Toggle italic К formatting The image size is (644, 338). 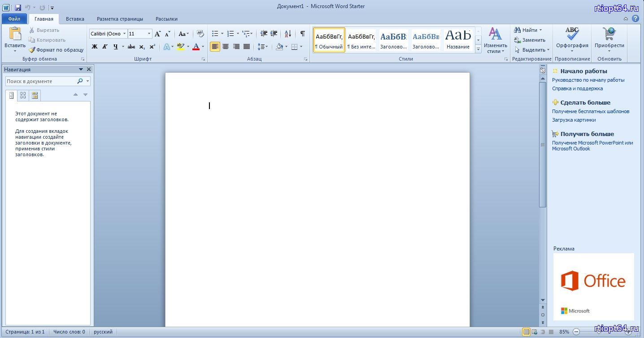point(105,47)
